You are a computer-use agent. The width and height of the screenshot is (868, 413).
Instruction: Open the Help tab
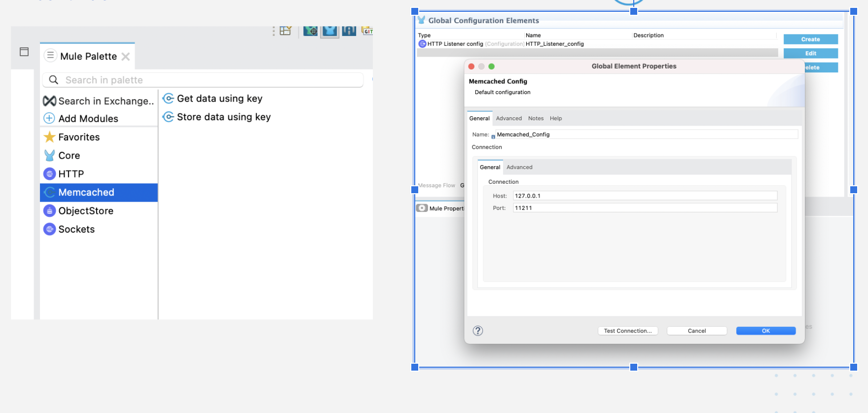[556, 118]
